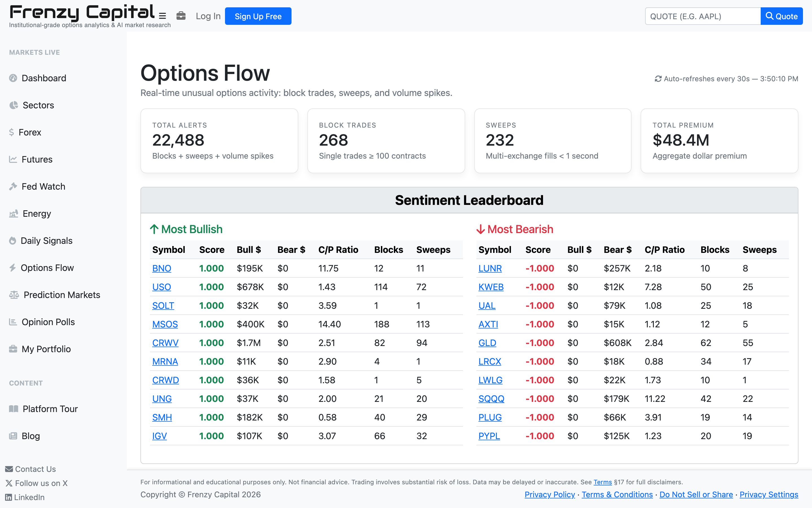
Task: Open the SMH symbol link
Action: pyautogui.click(x=162, y=417)
